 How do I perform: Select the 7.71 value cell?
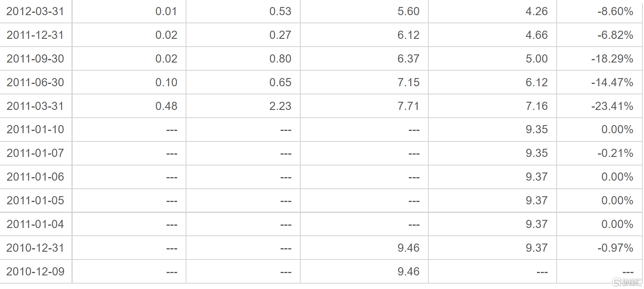[364, 106]
